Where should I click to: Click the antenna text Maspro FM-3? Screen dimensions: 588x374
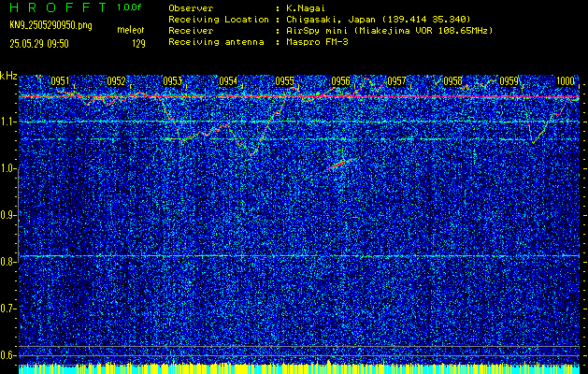pyautogui.click(x=317, y=42)
